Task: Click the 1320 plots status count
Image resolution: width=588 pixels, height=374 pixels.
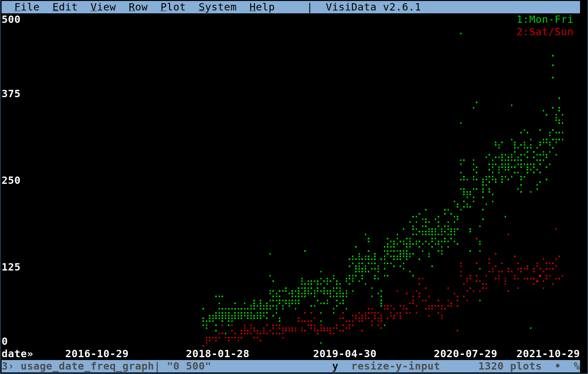Action: click(510, 366)
